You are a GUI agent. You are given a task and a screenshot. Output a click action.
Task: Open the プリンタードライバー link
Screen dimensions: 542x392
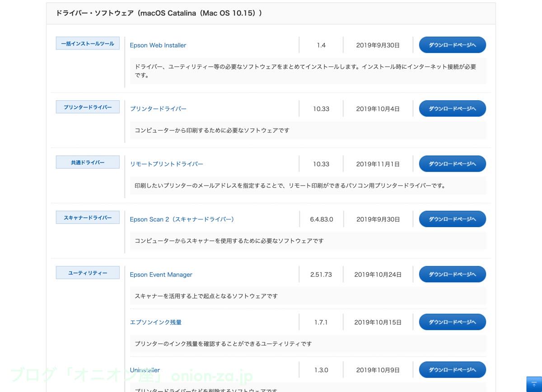(158, 109)
